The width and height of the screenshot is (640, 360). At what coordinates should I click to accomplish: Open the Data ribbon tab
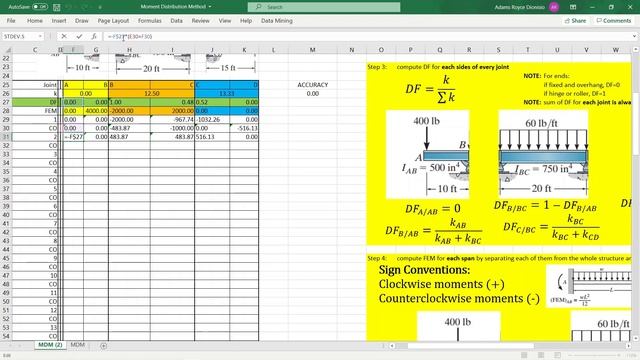[x=176, y=20]
